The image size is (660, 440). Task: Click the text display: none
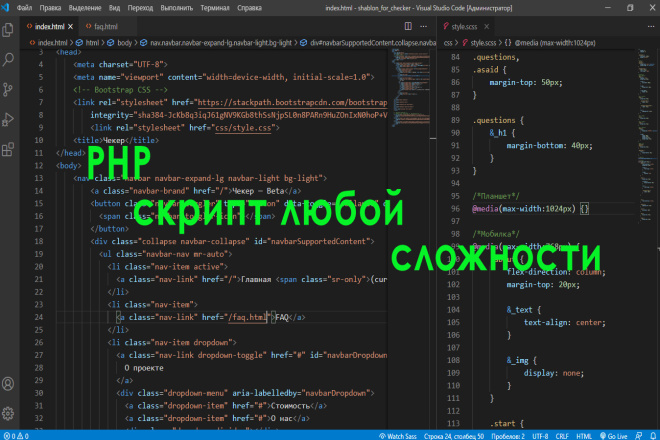(554, 373)
